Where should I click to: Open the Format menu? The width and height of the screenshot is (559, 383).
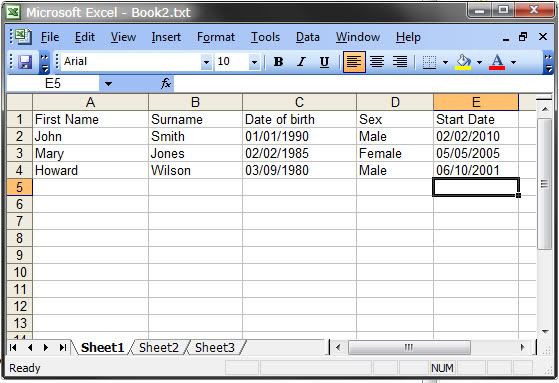pyautogui.click(x=216, y=37)
